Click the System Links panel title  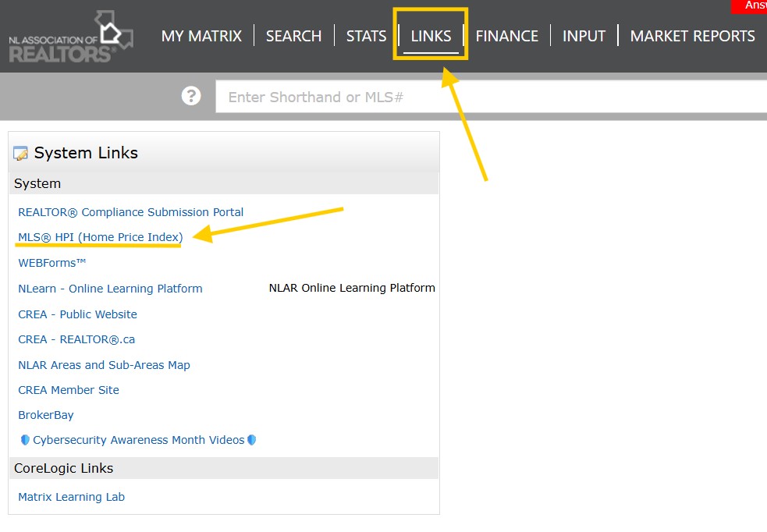pyautogui.click(x=86, y=153)
